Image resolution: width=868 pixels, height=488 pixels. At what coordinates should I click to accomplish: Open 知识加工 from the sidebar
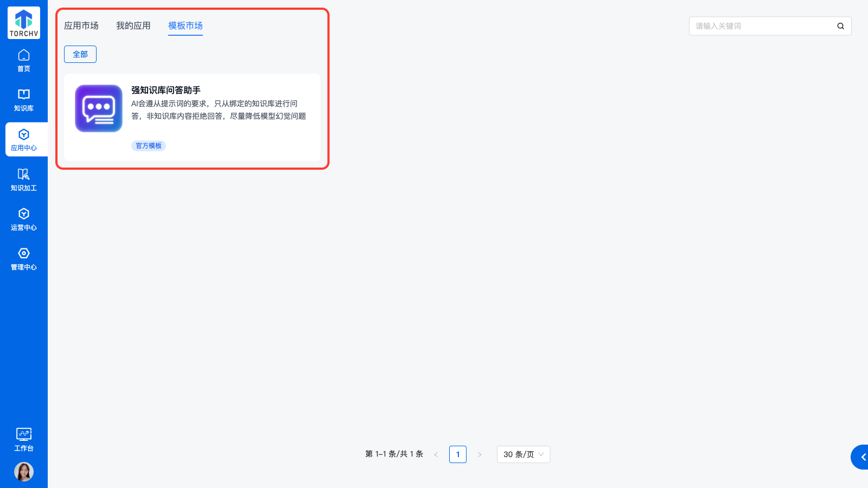point(24,179)
